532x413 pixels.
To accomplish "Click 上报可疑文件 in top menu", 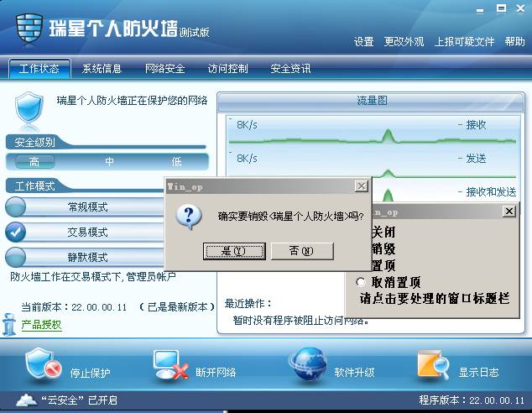I will pyautogui.click(x=464, y=42).
